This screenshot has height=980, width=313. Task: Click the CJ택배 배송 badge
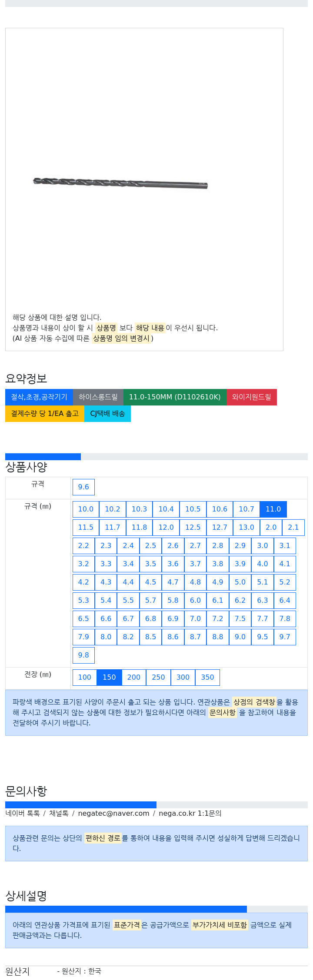pos(107,413)
